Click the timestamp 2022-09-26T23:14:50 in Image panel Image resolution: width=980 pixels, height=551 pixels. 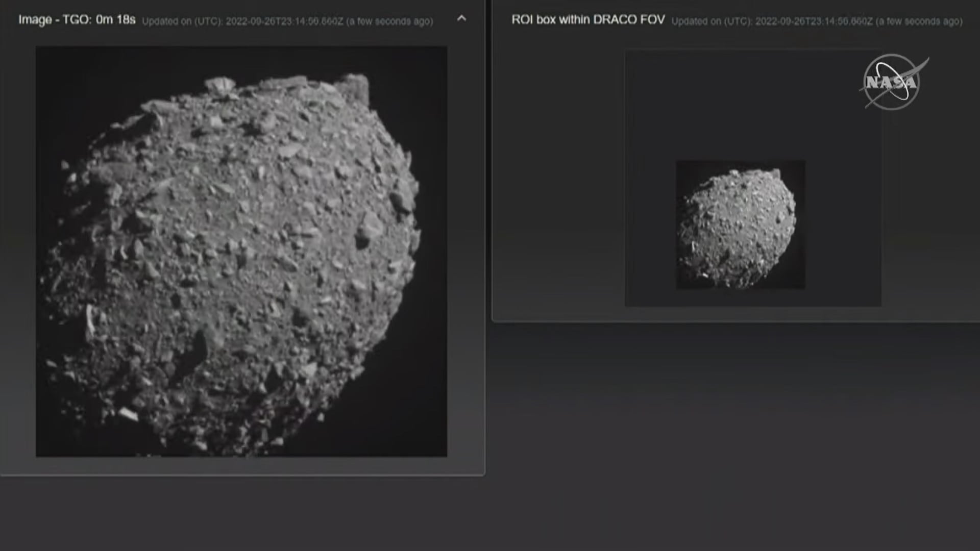tap(284, 21)
